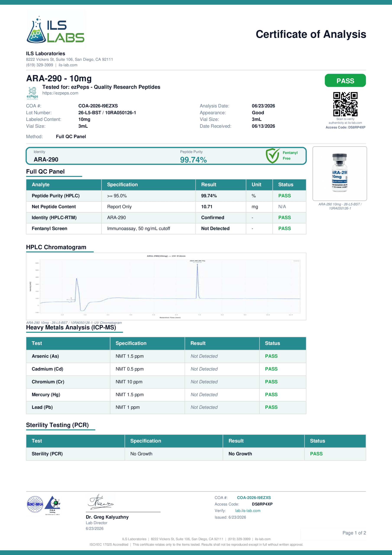This screenshot has width=392, height=555.
Task: Click the ilac-MRA accreditation logo
Action: pos(35,504)
